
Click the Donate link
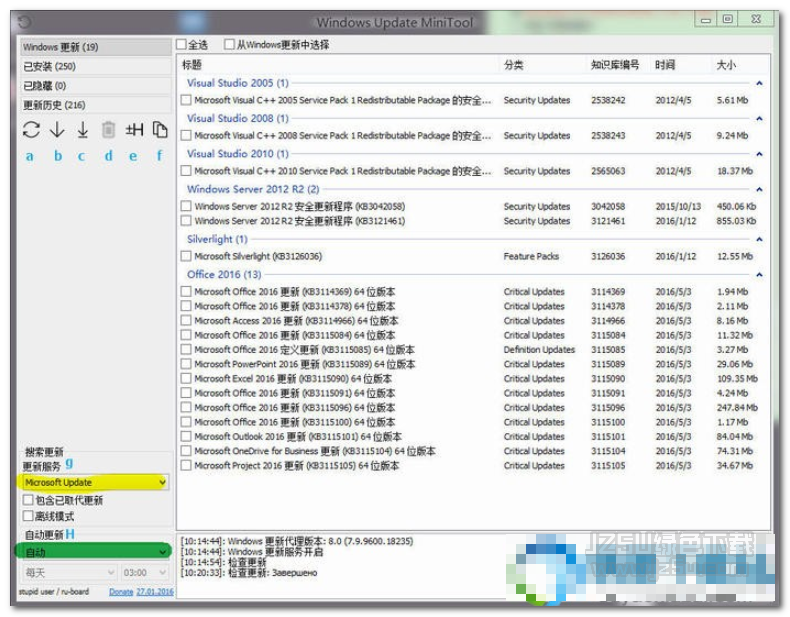tap(121, 592)
